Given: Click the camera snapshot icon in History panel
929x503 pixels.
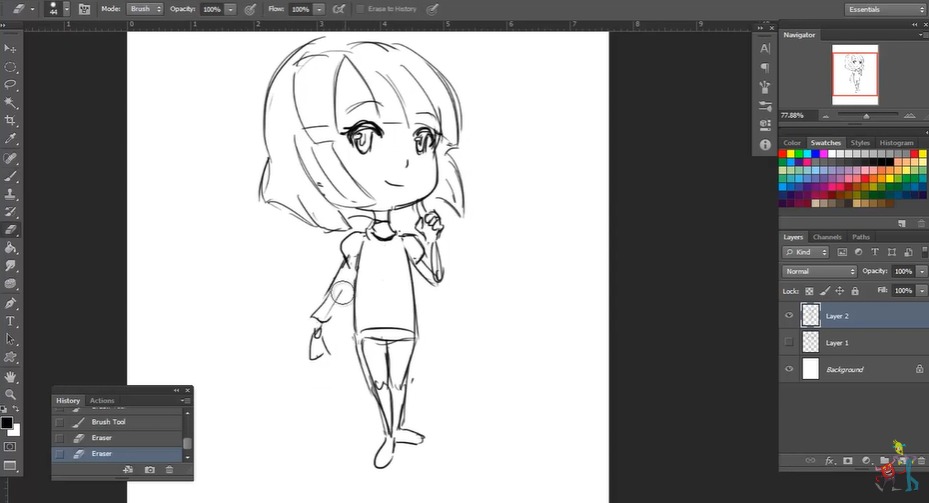Looking at the screenshot, I should (x=150, y=469).
